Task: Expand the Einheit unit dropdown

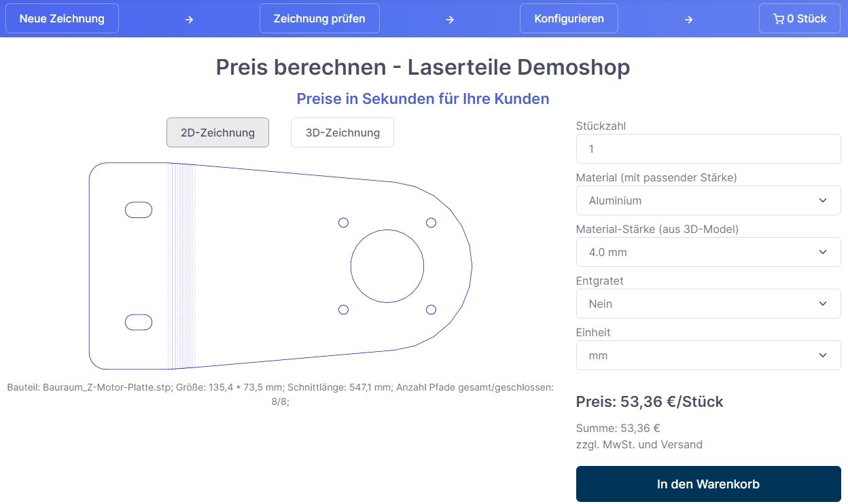Action: 708,355
